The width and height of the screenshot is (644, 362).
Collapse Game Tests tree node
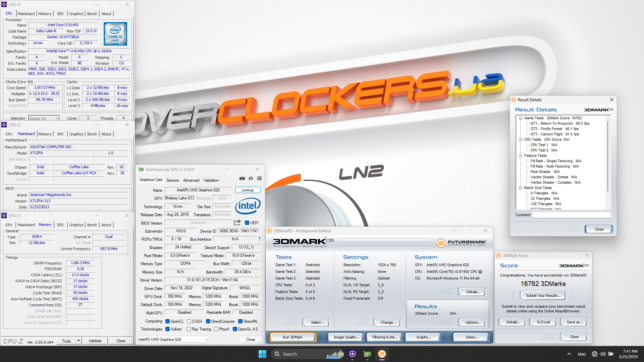tap(521, 118)
